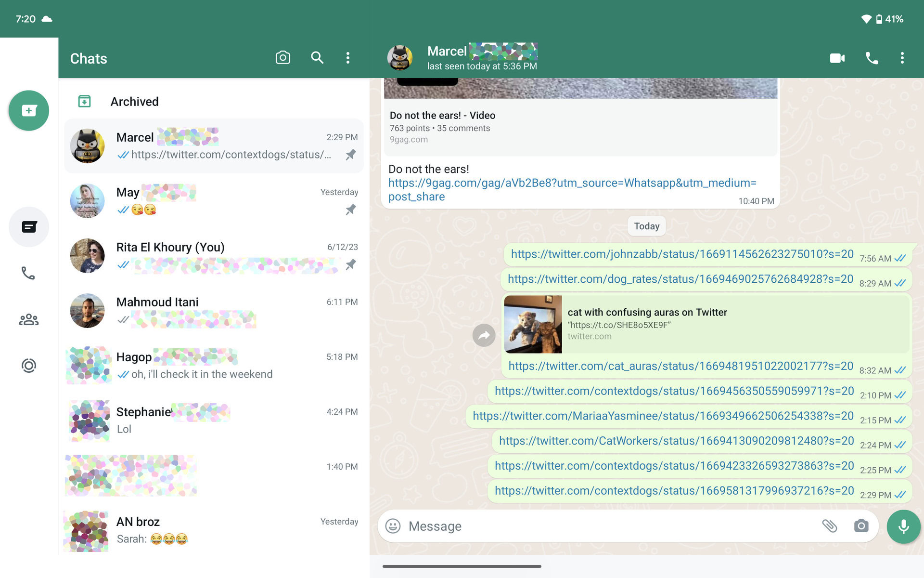
Task: Open the Chats list overflow menu
Action: [348, 58]
